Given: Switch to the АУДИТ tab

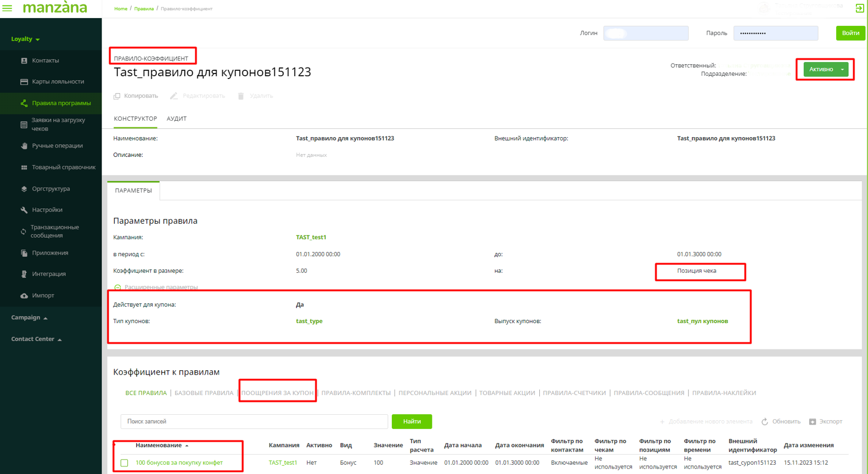Looking at the screenshot, I should pyautogui.click(x=176, y=119).
